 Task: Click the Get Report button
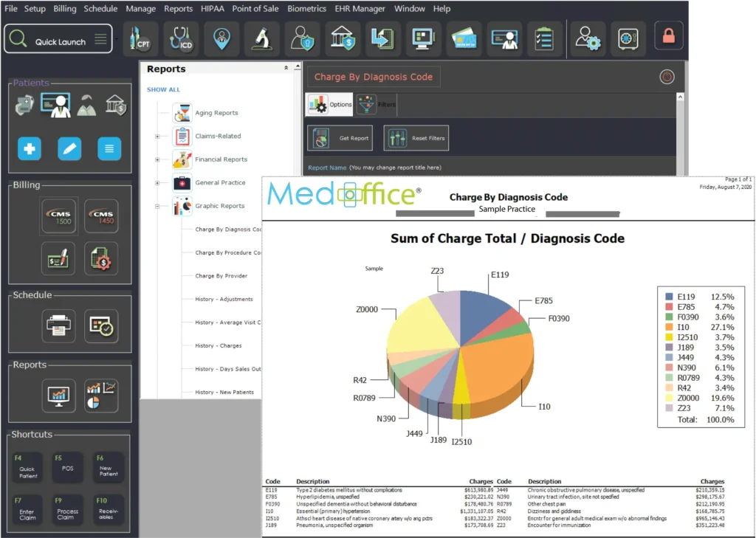coord(340,138)
